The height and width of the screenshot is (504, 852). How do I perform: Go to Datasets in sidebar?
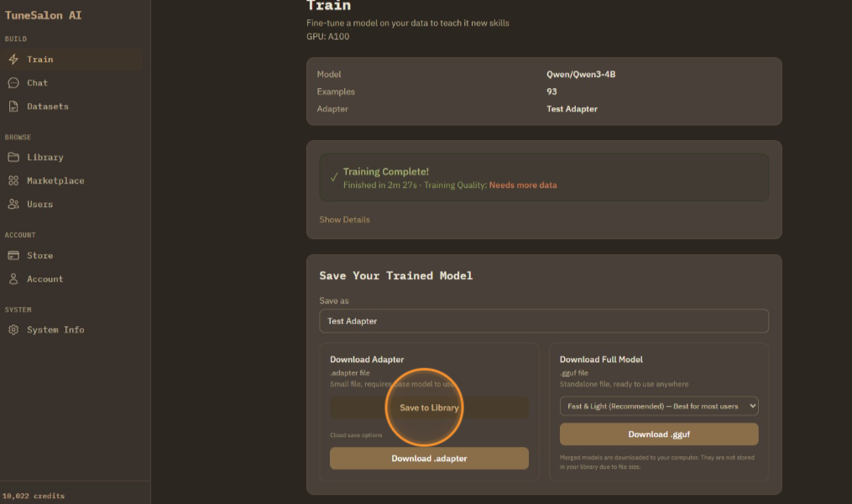click(x=48, y=107)
